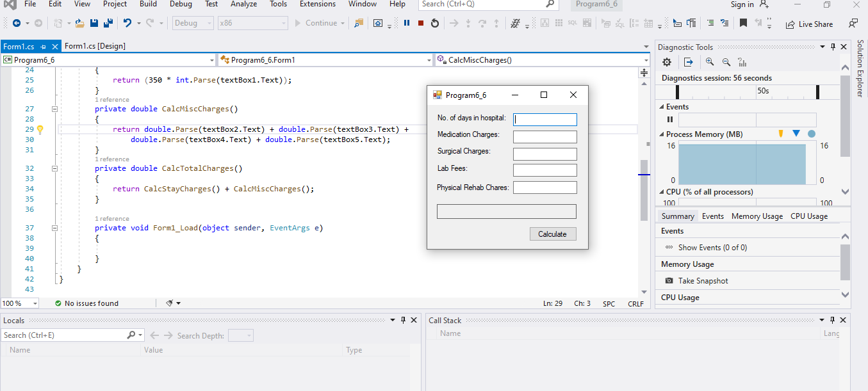Click the Medication Charges text box
Viewport: 868px width, 391px height.
pos(545,137)
